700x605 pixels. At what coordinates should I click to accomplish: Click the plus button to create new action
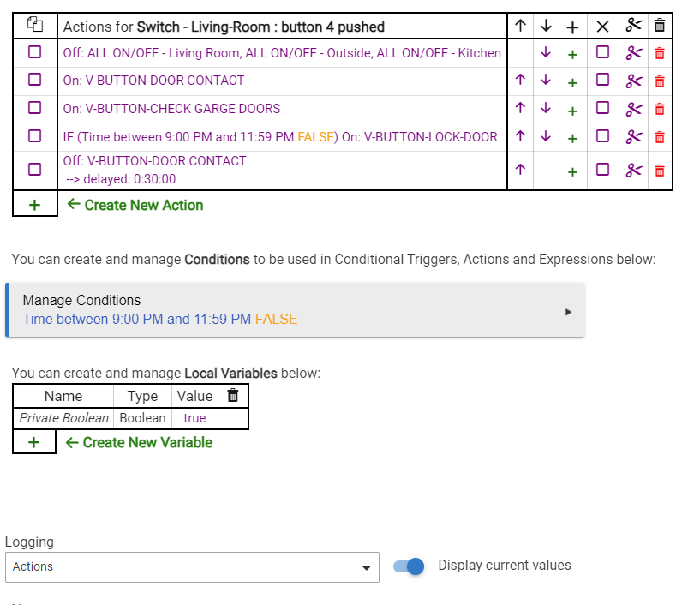35,205
